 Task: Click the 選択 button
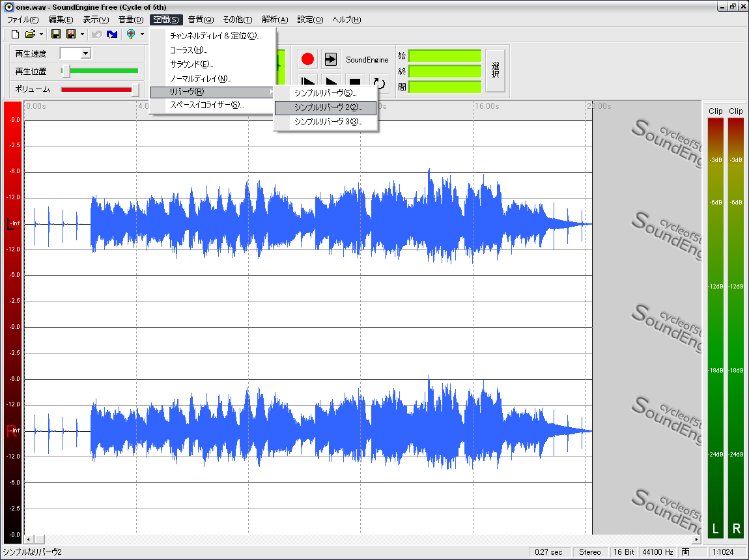pyautogui.click(x=495, y=70)
